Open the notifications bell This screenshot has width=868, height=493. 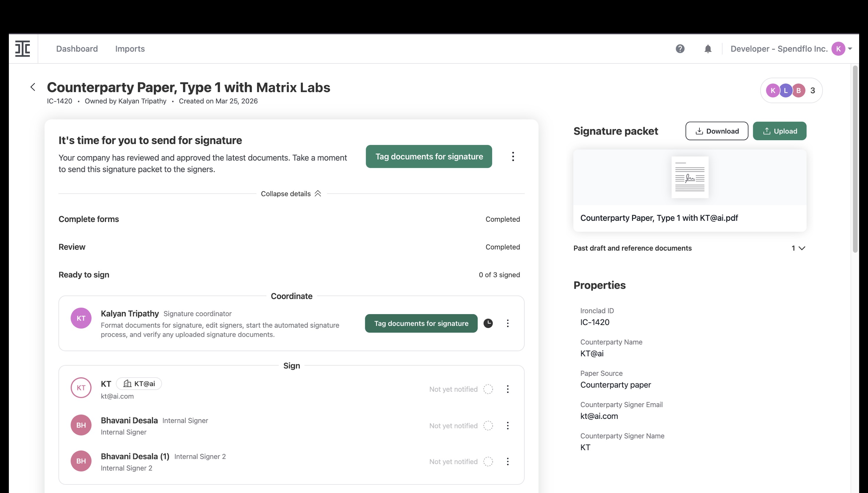pyautogui.click(x=707, y=49)
